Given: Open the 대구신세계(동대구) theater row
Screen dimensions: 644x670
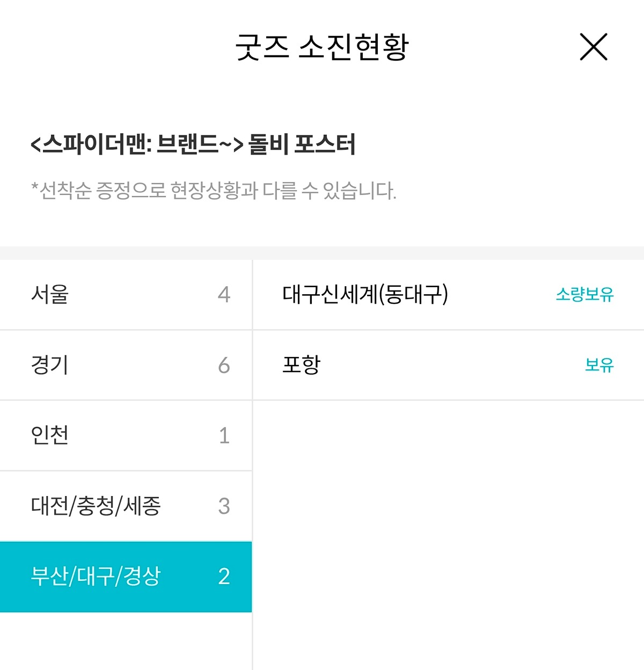Looking at the screenshot, I should click(448, 295).
